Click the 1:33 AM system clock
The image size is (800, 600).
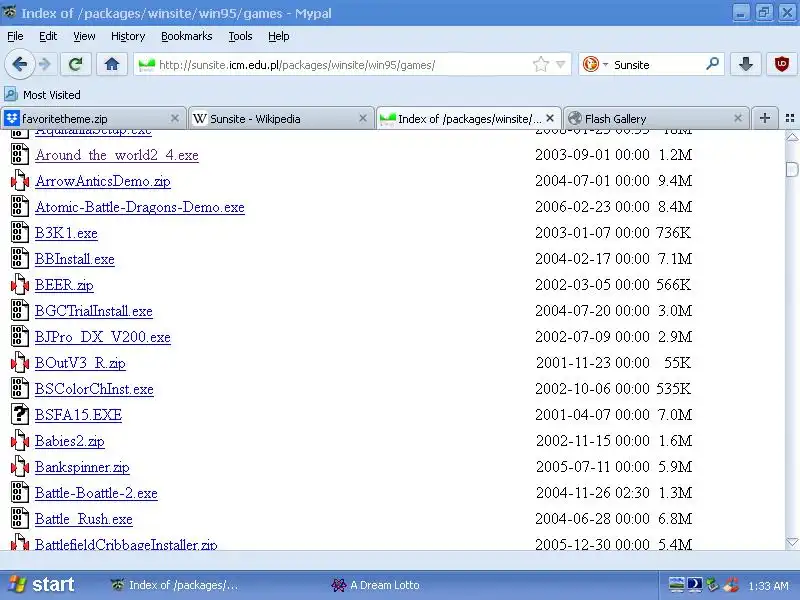coord(768,585)
